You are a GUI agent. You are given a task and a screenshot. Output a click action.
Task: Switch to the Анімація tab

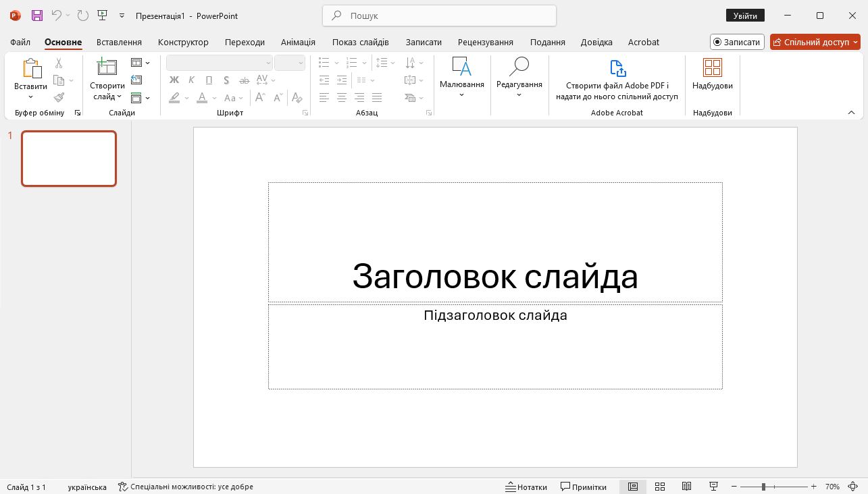pyautogui.click(x=298, y=42)
